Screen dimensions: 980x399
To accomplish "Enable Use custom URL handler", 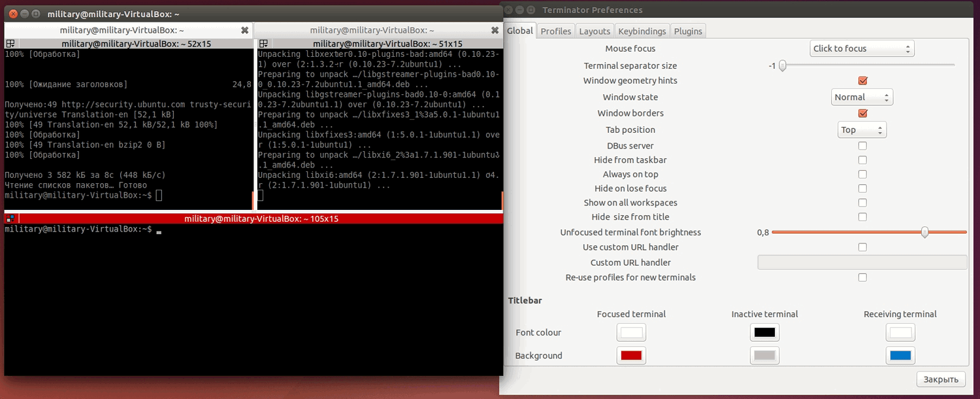I will (862, 247).
